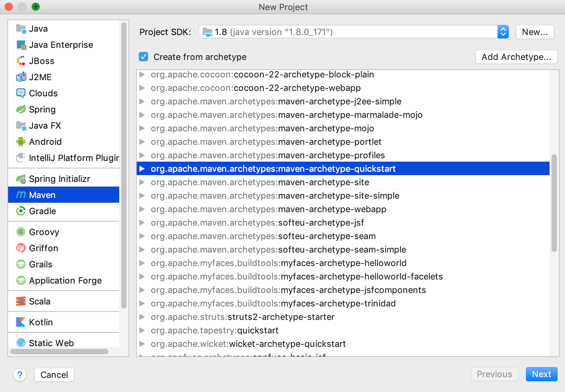Uncheck Create from archetype checkbox

143,57
